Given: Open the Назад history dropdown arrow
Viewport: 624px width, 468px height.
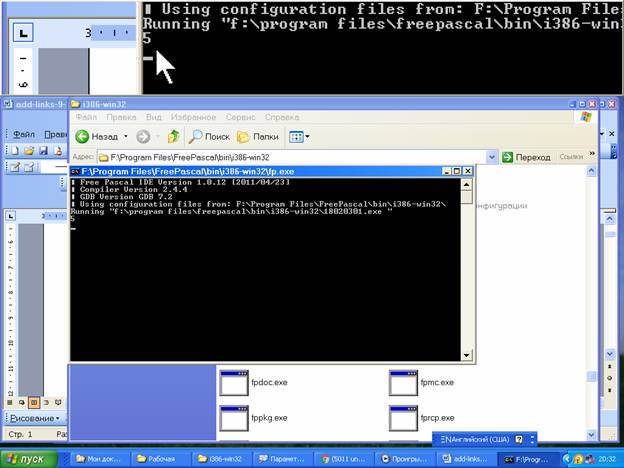Looking at the screenshot, I should tap(126, 136).
